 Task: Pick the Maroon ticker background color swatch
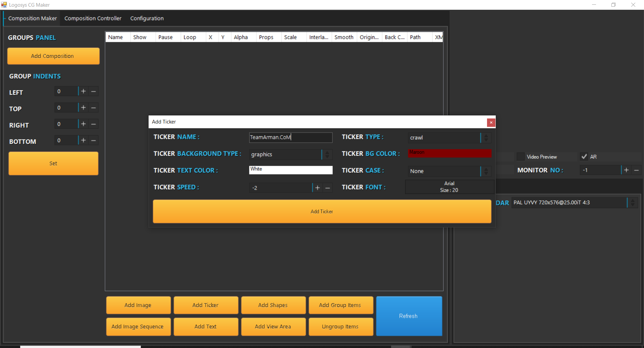[449, 153]
